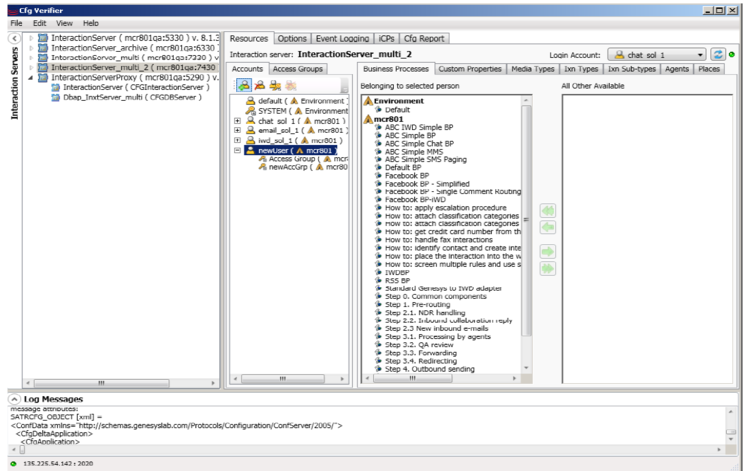
Task: Switch to the Access Groups tab
Action: point(298,69)
